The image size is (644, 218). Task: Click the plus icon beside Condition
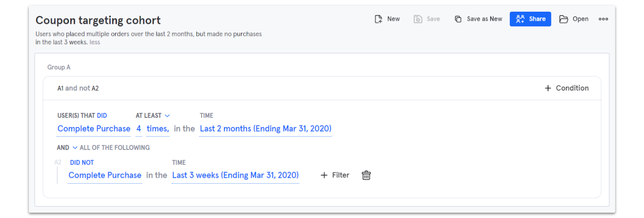[x=548, y=88]
